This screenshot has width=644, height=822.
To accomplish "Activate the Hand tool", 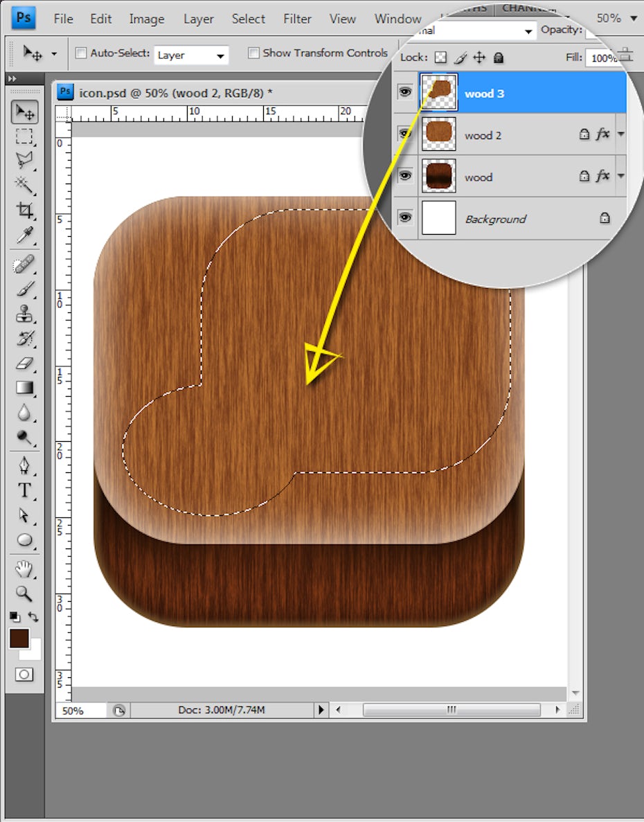I will (x=25, y=569).
